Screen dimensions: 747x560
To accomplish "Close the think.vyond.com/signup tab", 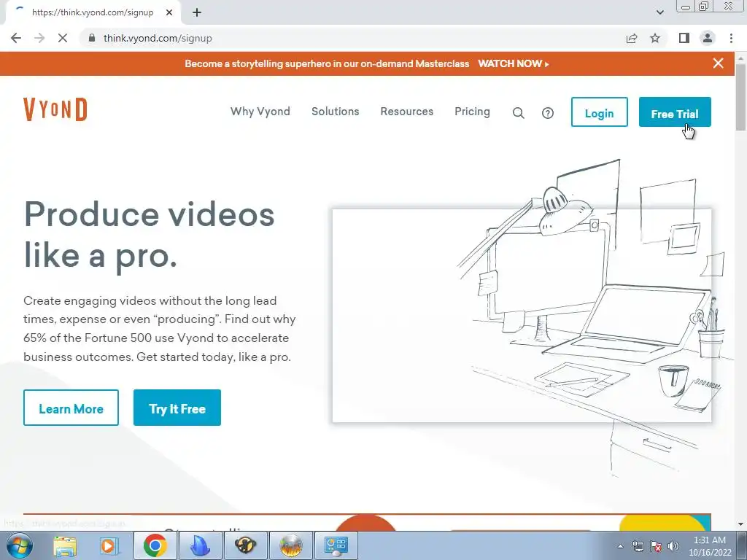I will pyautogui.click(x=169, y=13).
